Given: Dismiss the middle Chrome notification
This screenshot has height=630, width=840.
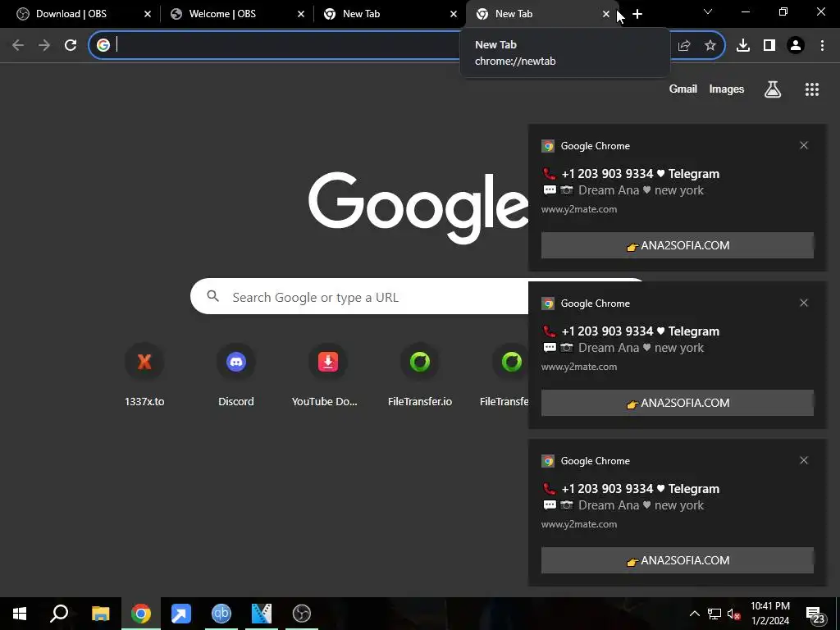Looking at the screenshot, I should [x=804, y=303].
